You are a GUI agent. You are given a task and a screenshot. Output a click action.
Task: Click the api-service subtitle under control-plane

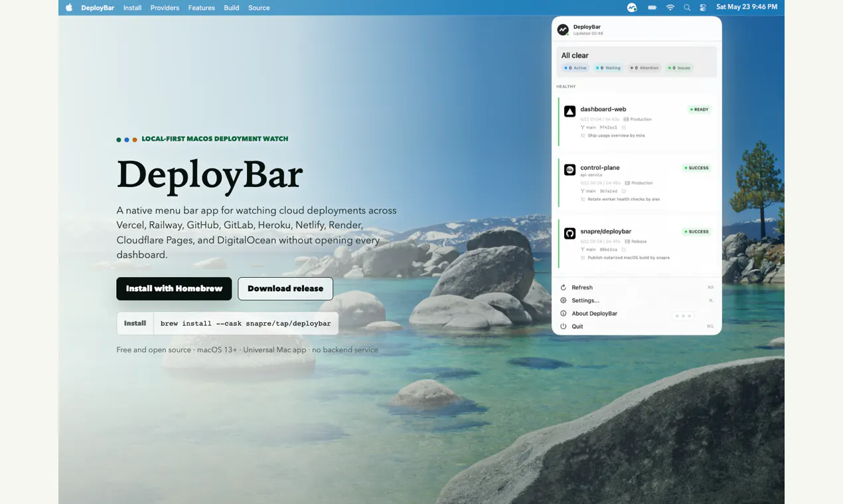pyautogui.click(x=591, y=175)
